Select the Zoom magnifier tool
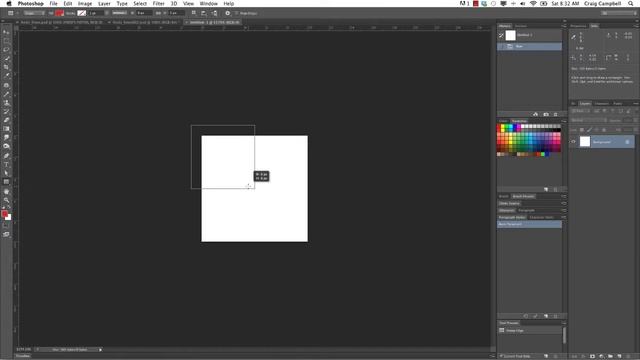This screenshot has height=360, width=640. point(6,200)
